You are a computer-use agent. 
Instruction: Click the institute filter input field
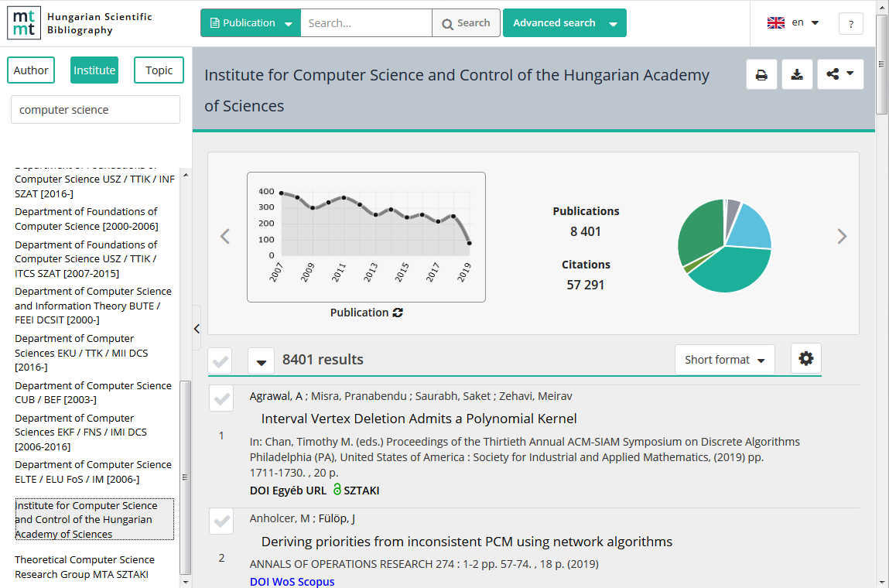[95, 109]
